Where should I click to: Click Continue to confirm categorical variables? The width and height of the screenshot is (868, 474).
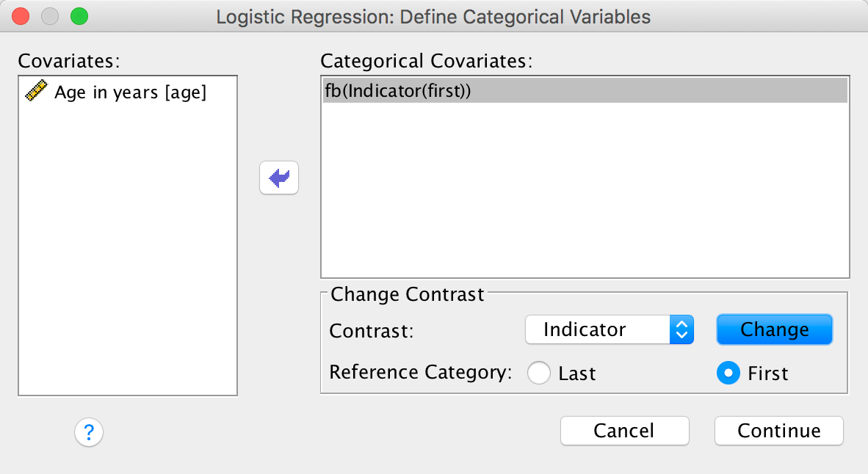coord(778,431)
